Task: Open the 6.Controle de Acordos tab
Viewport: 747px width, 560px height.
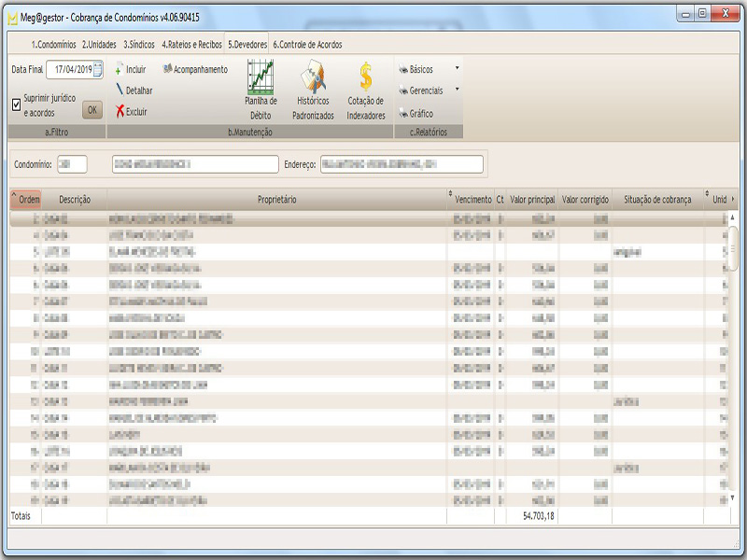Action: click(x=307, y=44)
